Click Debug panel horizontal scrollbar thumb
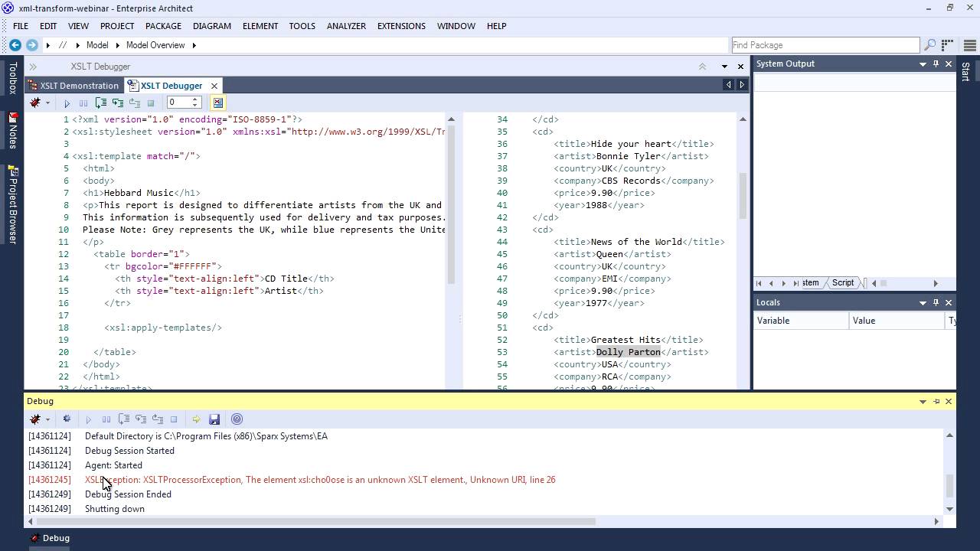The image size is (980, 551). tap(316, 522)
